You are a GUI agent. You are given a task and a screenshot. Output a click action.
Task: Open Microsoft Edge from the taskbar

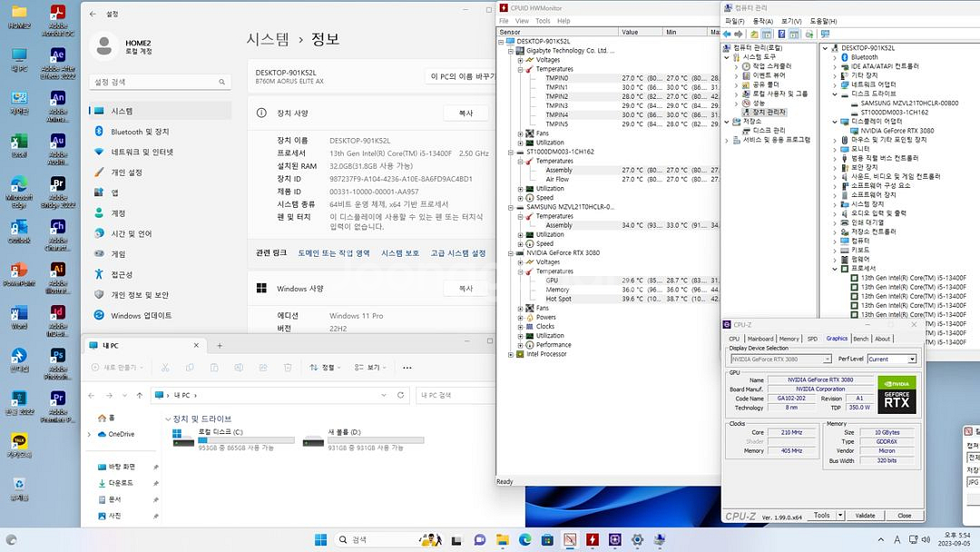click(525, 539)
